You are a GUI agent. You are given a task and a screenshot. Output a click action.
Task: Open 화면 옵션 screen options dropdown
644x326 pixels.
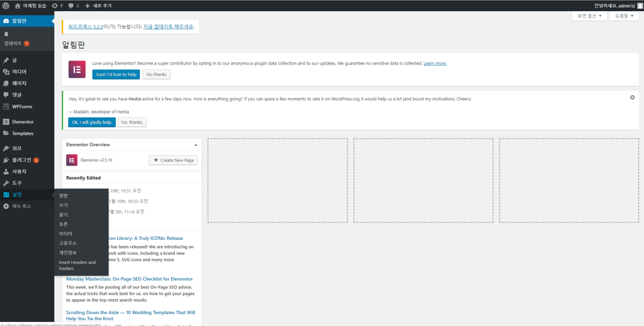point(589,16)
